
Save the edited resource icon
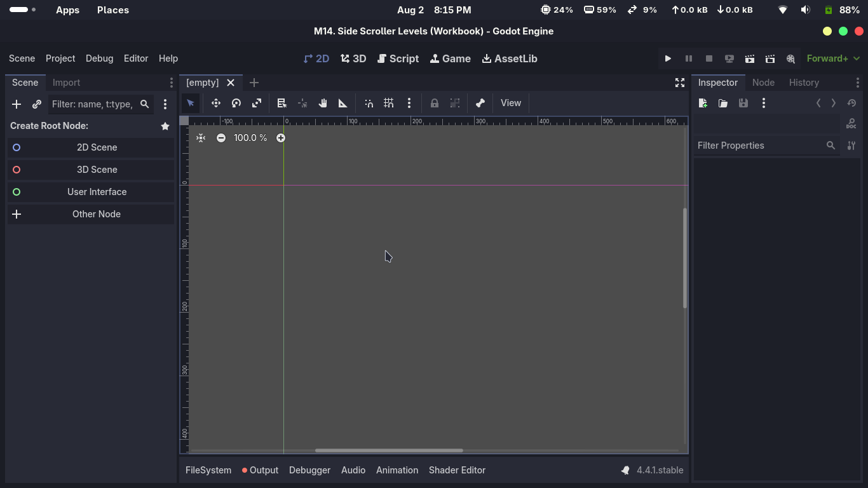[x=743, y=103]
